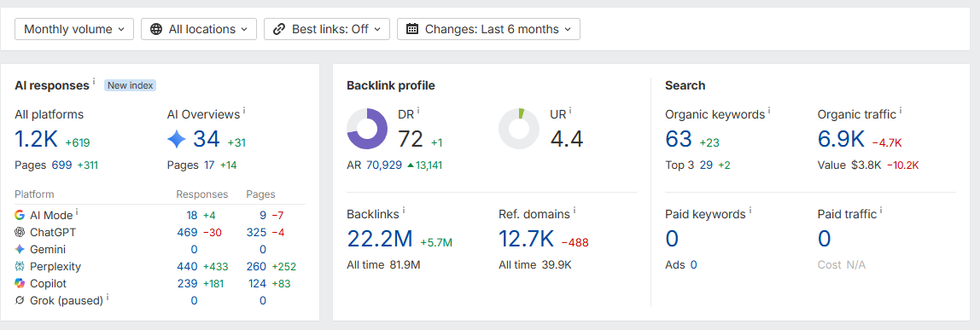Open the AI Overviews 34 value
Viewport: 980px width, 330px height.
(207, 139)
